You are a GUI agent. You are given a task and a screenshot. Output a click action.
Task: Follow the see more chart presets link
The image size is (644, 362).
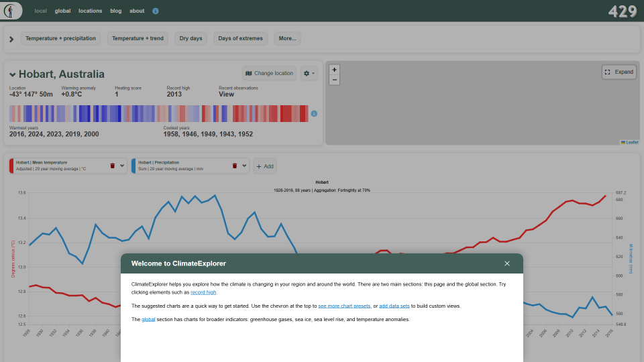[x=344, y=306]
